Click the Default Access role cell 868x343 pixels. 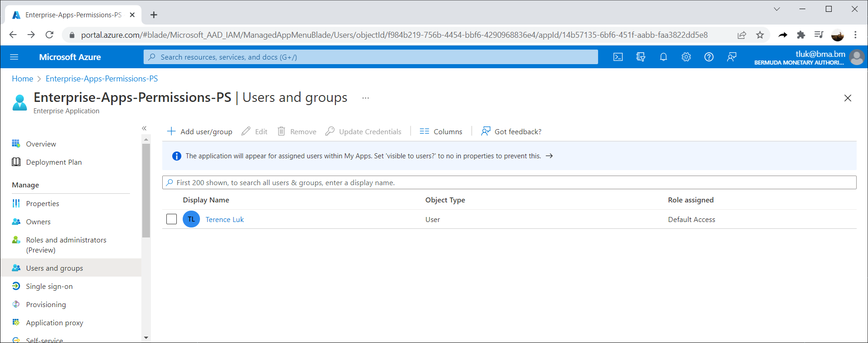pyautogui.click(x=691, y=219)
